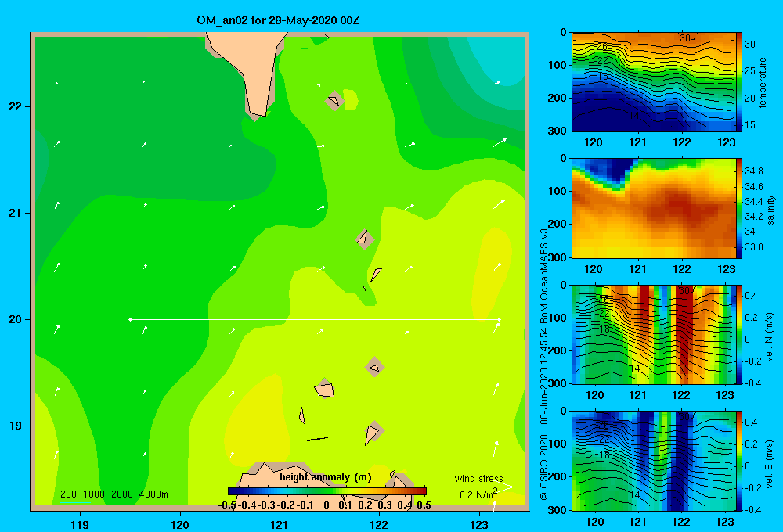
Task: Select the 'salinity' vertical axis label
Action: click(771, 210)
